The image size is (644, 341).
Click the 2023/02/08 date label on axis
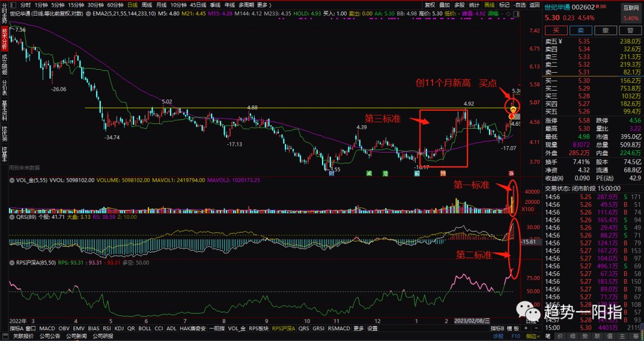472,321
